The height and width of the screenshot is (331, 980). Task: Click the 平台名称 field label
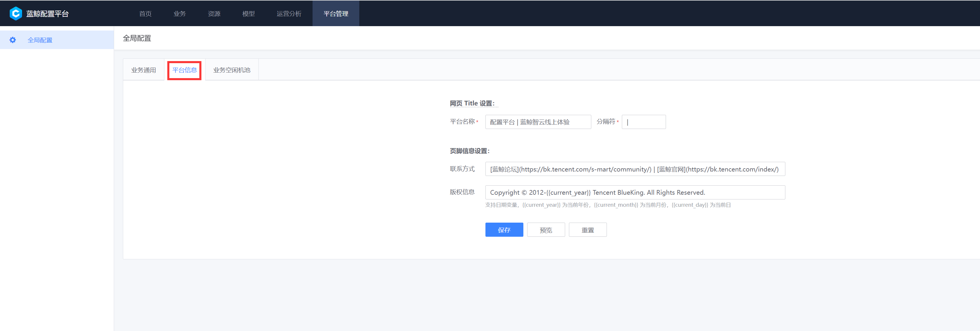462,122
